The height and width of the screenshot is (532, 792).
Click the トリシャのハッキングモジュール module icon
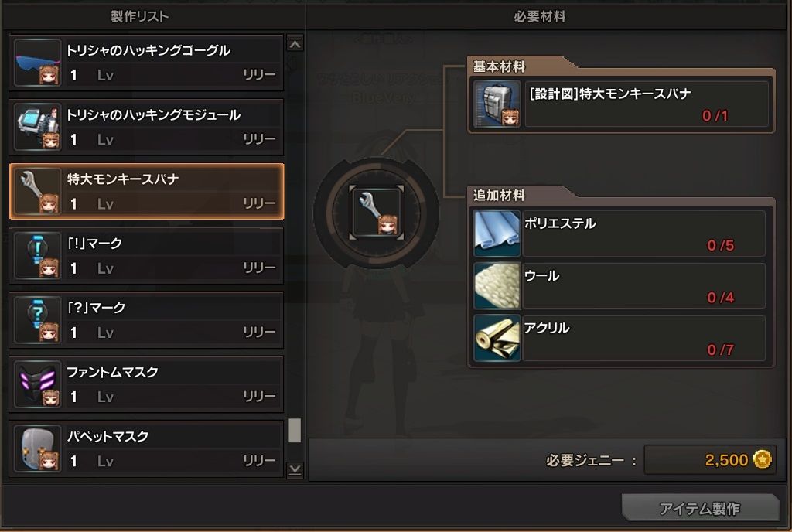coord(38,127)
